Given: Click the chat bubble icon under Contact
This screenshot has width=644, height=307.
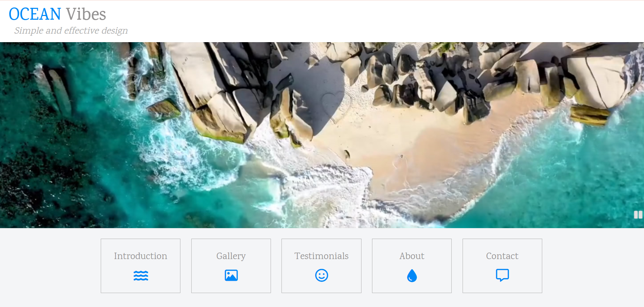Looking at the screenshot, I should pyautogui.click(x=502, y=275).
